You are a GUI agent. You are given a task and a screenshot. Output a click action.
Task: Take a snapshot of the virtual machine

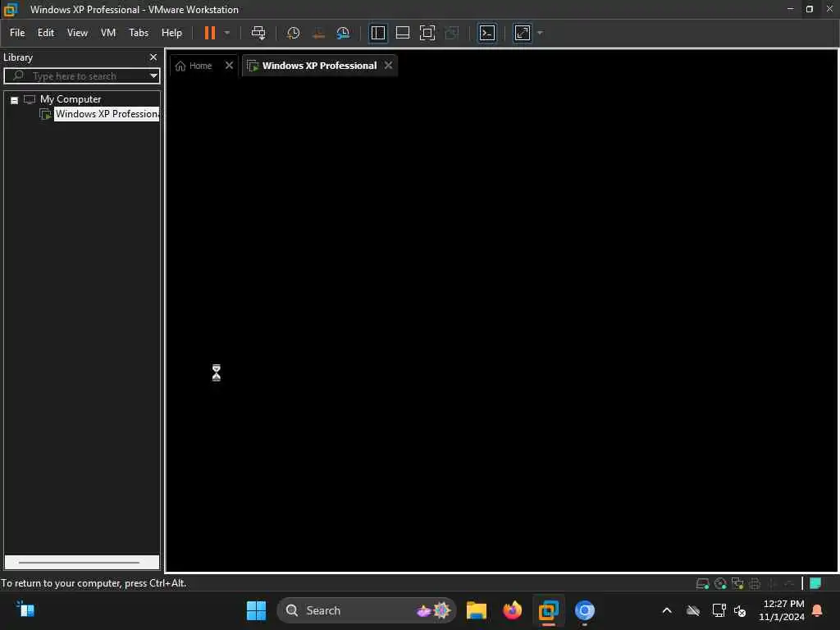pyautogui.click(x=293, y=33)
